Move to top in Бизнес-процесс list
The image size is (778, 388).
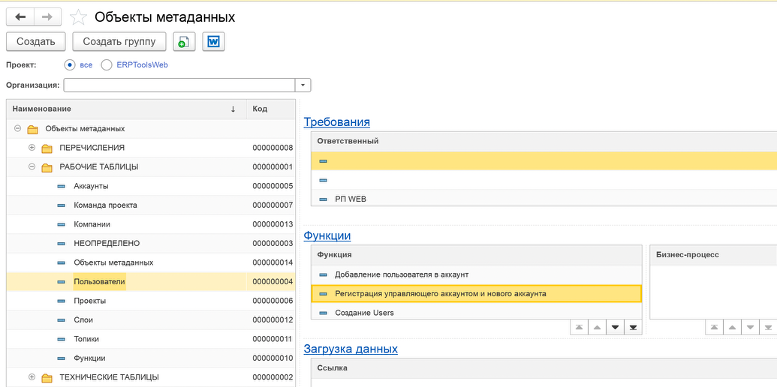(x=714, y=327)
